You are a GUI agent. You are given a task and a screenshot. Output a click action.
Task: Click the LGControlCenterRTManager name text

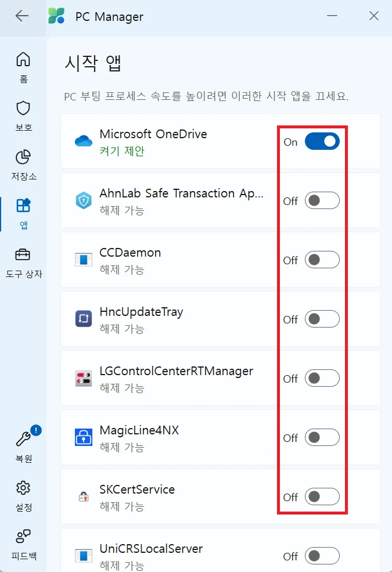click(x=176, y=371)
